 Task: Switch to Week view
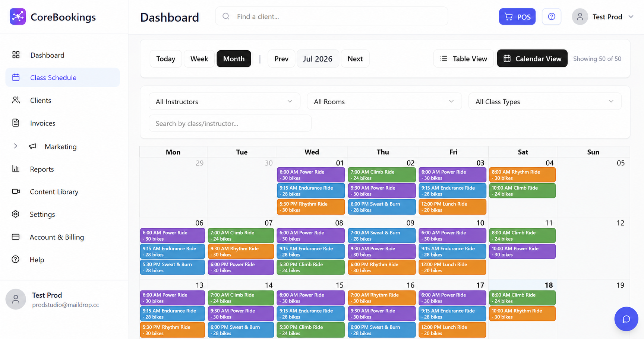pos(199,58)
